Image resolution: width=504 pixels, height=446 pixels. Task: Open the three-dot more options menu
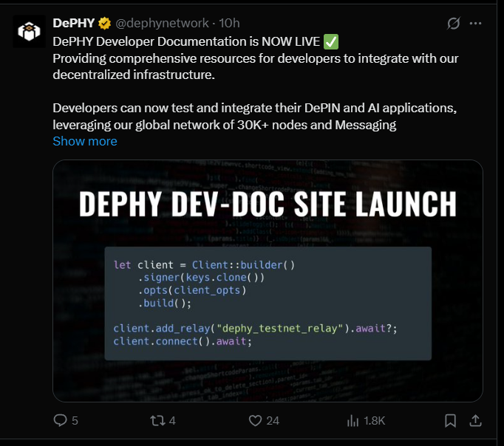point(475,23)
